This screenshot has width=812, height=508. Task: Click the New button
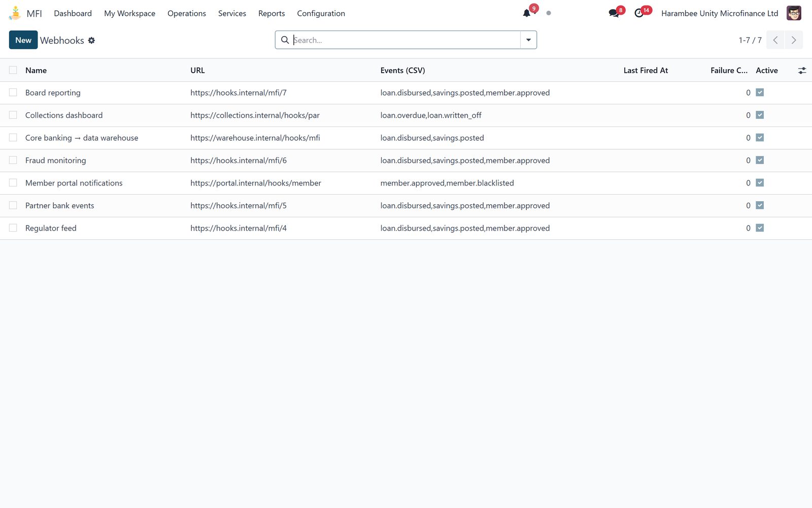pos(23,40)
